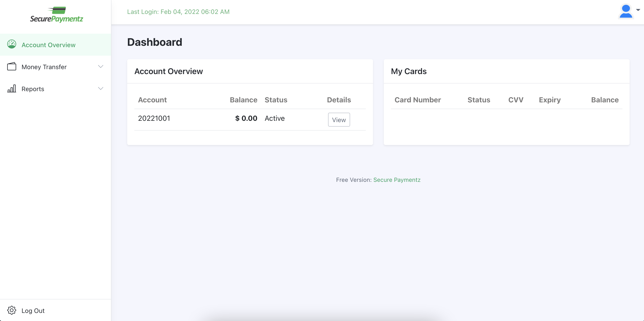Click the Reports sidebar icon
The height and width of the screenshot is (321, 644).
point(11,89)
